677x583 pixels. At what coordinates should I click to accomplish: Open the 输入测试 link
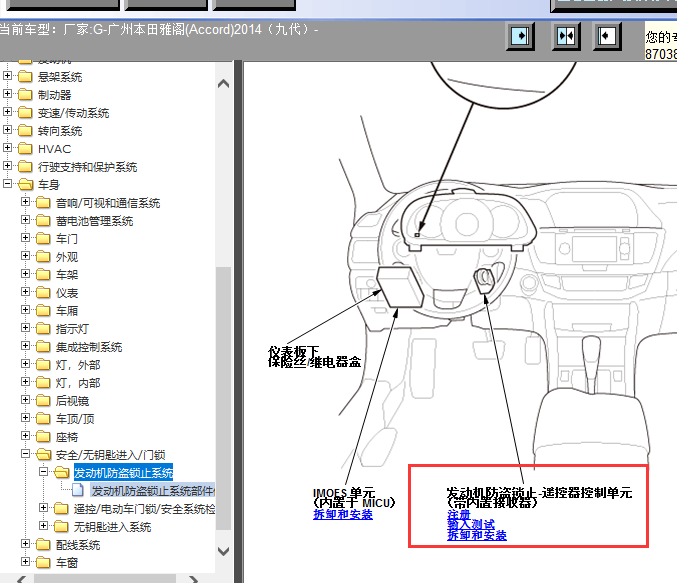[471, 525]
